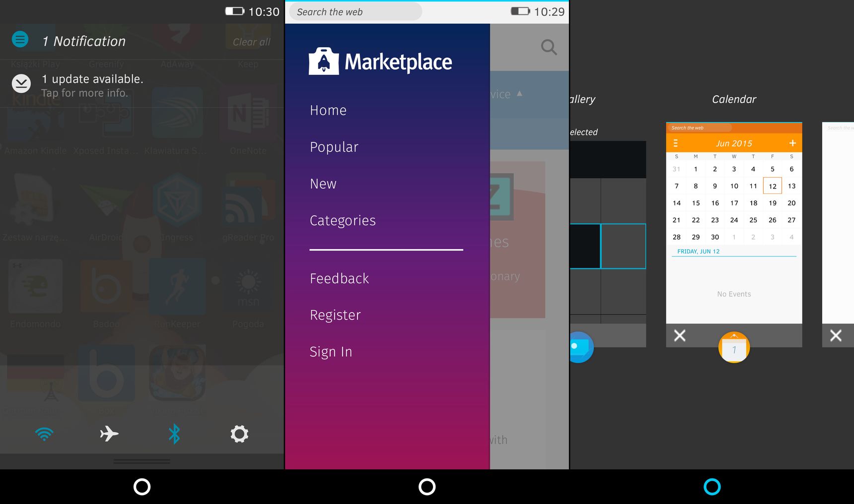Viewport: 854px width, 504px height.
Task: Tap home button on the first screen
Action: tap(142, 487)
